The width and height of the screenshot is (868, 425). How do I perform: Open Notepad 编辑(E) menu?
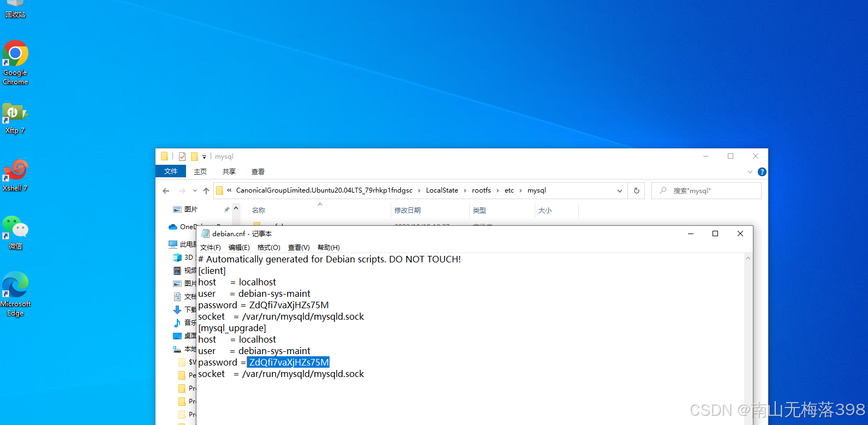coord(239,248)
